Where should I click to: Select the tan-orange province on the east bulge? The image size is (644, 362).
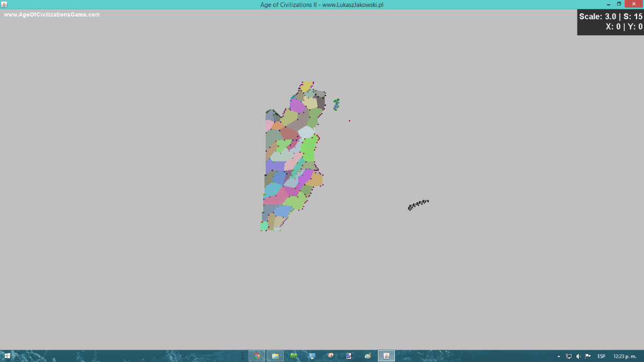(314, 180)
